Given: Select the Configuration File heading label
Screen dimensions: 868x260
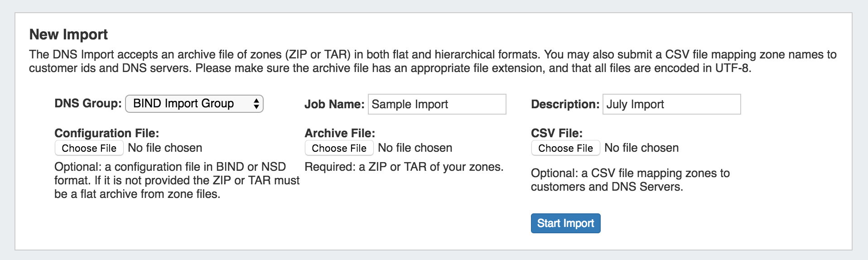Looking at the screenshot, I should tap(107, 133).
